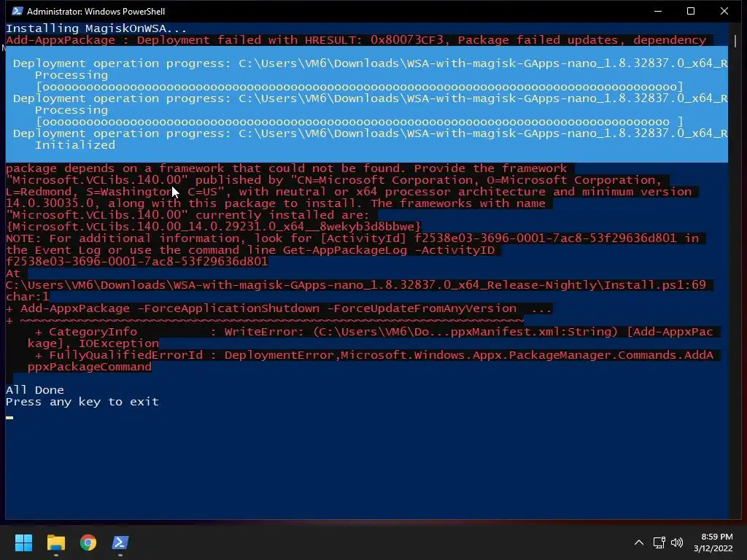Close the Administrator PowerShell window
747x560 pixels.
724,11
